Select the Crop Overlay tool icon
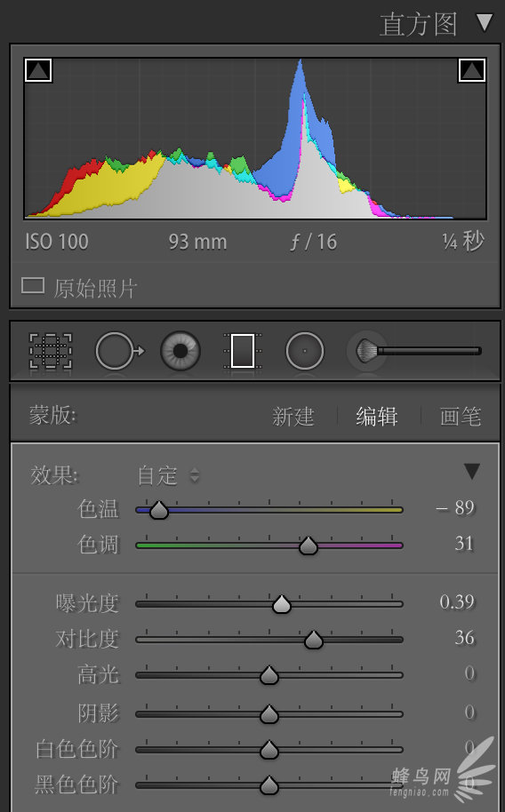The height and width of the screenshot is (812, 505). coord(51,351)
